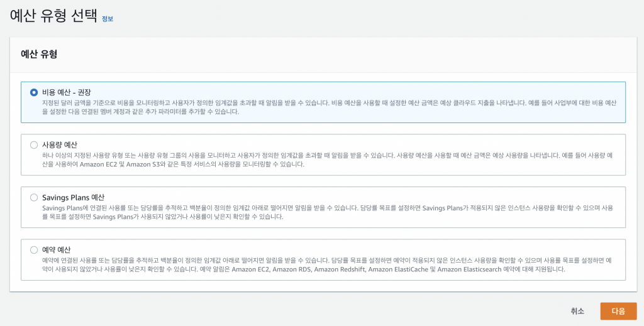Choose the Savings Plans 예산 radio button
Image resolution: width=644 pixels, height=326 pixels.
[x=34, y=197]
